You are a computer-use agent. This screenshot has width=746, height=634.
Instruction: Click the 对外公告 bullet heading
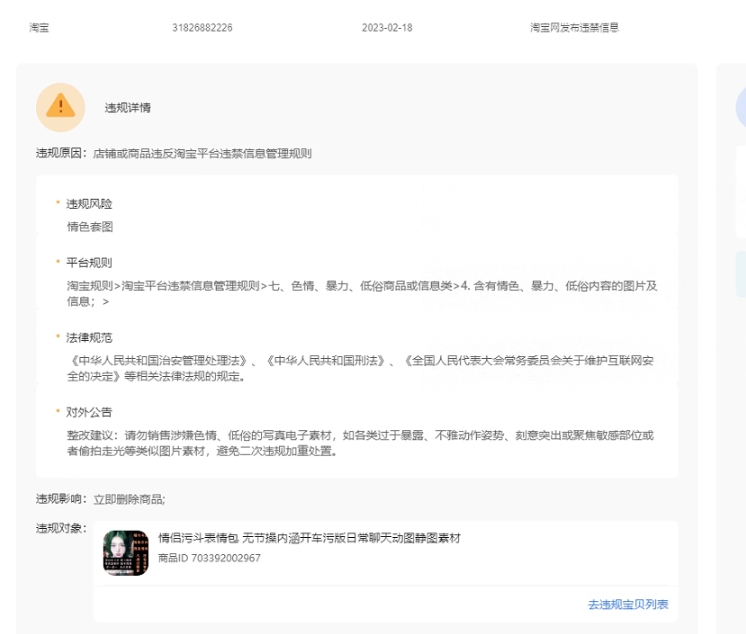point(89,412)
